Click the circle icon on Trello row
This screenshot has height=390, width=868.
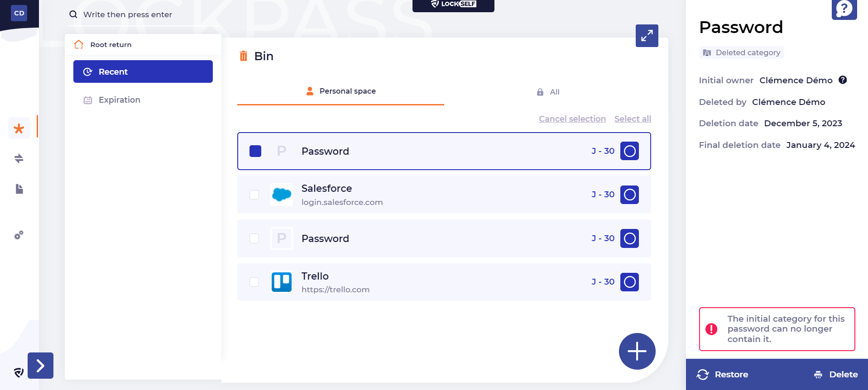click(x=629, y=282)
